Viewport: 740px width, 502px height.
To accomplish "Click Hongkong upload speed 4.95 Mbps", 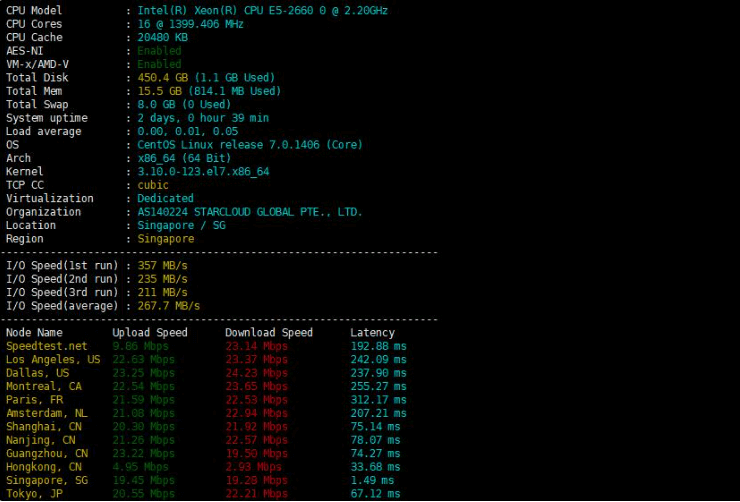I will tap(140, 467).
